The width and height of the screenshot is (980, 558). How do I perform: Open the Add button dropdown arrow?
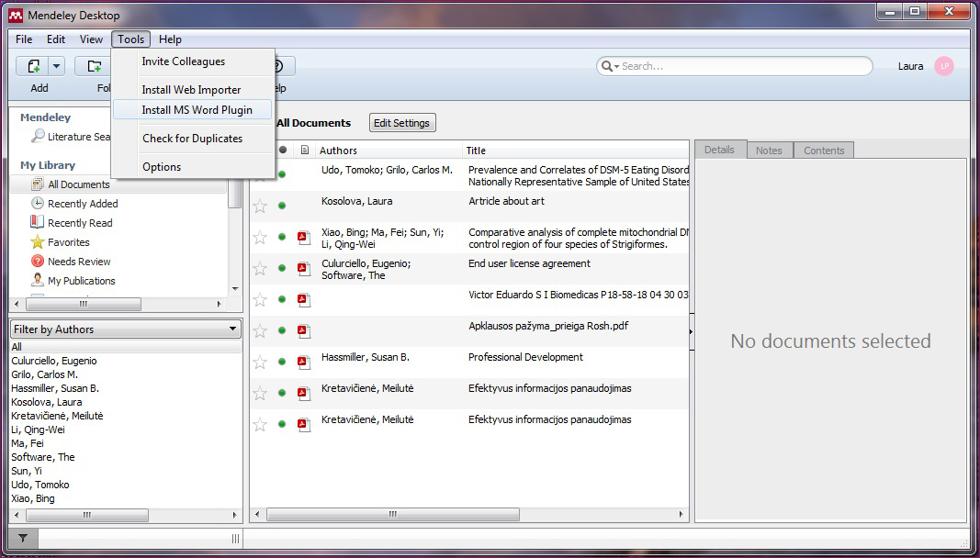point(57,66)
